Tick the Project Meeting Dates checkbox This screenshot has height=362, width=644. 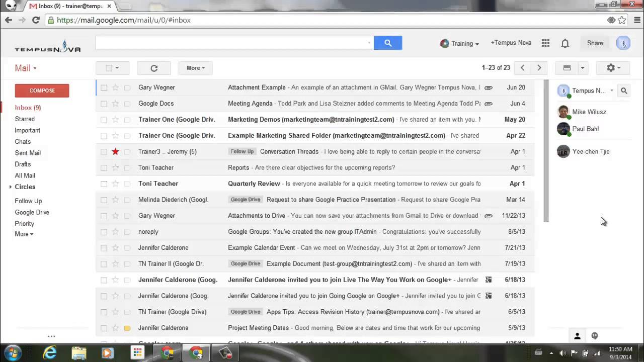tap(104, 328)
